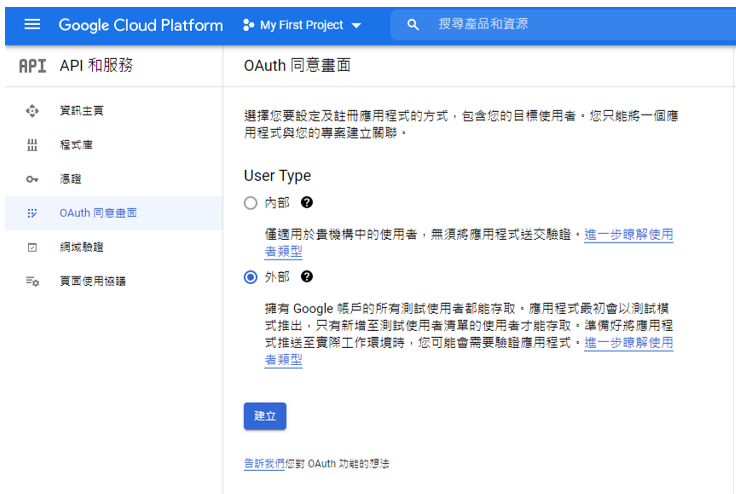736x494 pixels.
Task: Click the 憑證 key icon
Action: click(32, 179)
